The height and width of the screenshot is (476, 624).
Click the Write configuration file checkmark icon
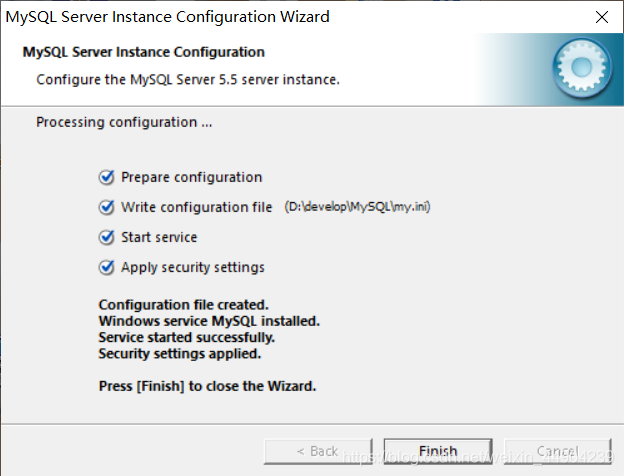[107, 207]
